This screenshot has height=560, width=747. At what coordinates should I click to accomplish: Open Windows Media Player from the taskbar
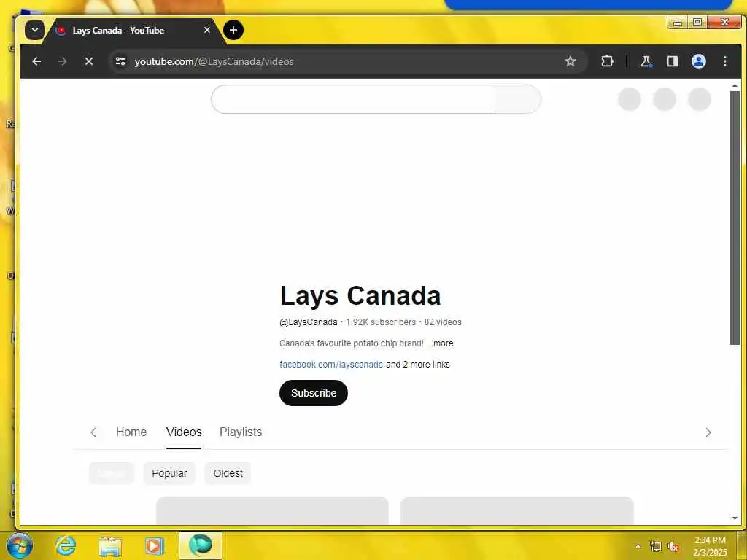point(155,545)
